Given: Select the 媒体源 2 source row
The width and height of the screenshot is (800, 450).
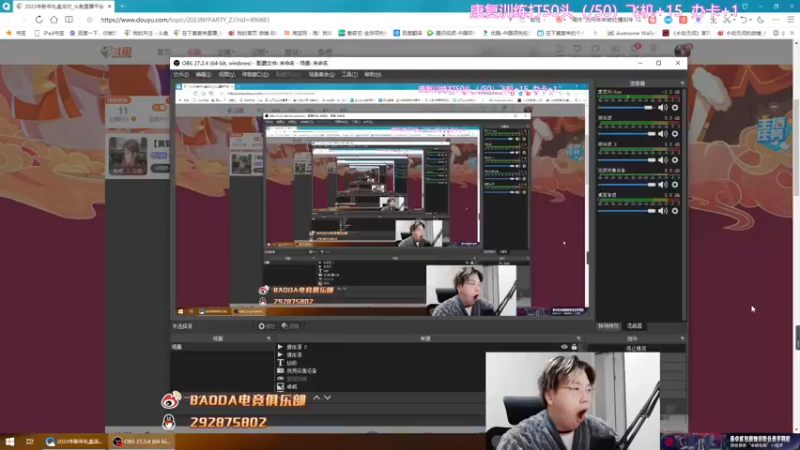Looking at the screenshot, I should click(429, 347).
